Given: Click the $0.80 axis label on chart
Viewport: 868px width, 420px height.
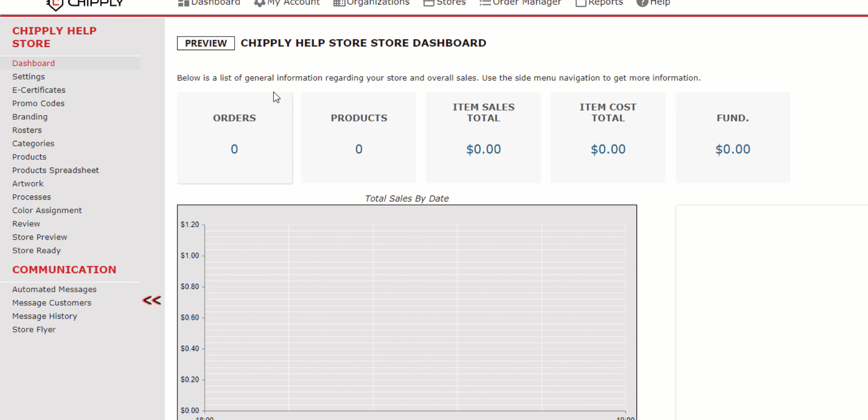Looking at the screenshot, I should pos(190,286).
